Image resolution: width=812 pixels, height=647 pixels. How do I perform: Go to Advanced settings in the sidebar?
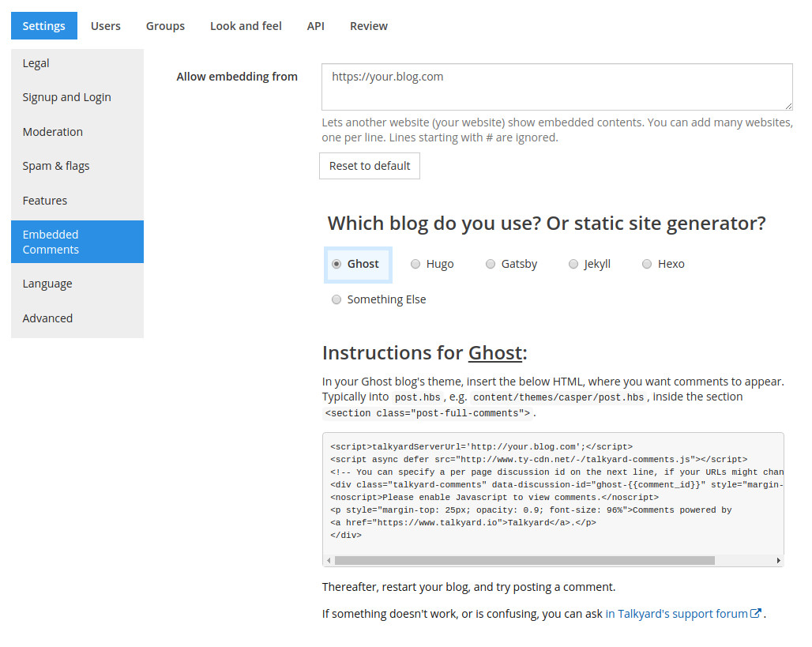(x=47, y=318)
